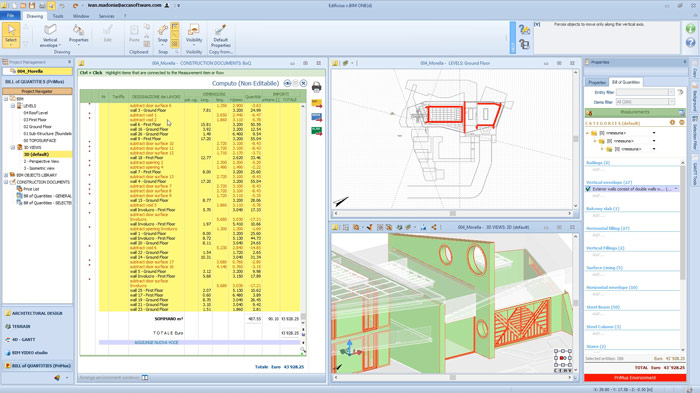Open the BIM VIDEO studio section
Viewport: 700px width, 393px height.
coord(37,353)
